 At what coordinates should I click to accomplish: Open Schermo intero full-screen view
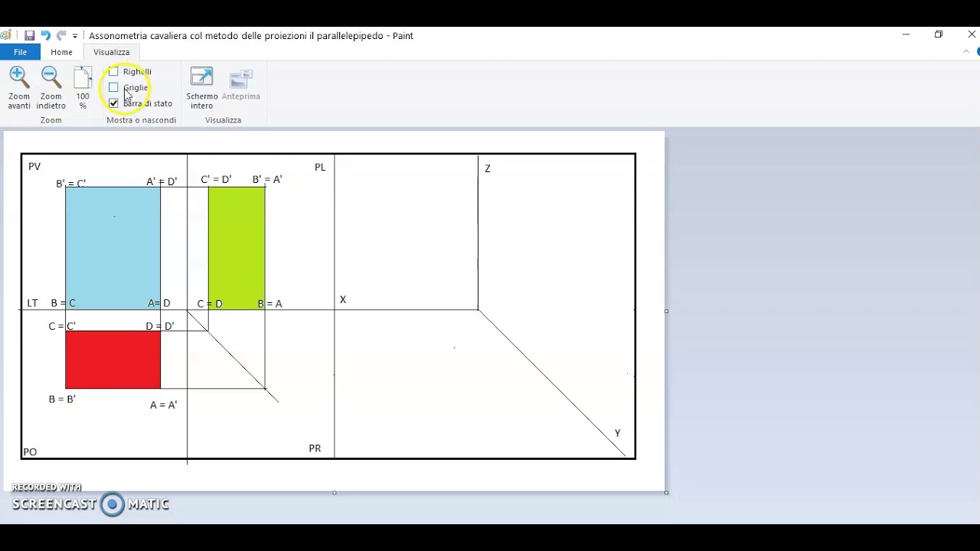tap(202, 77)
